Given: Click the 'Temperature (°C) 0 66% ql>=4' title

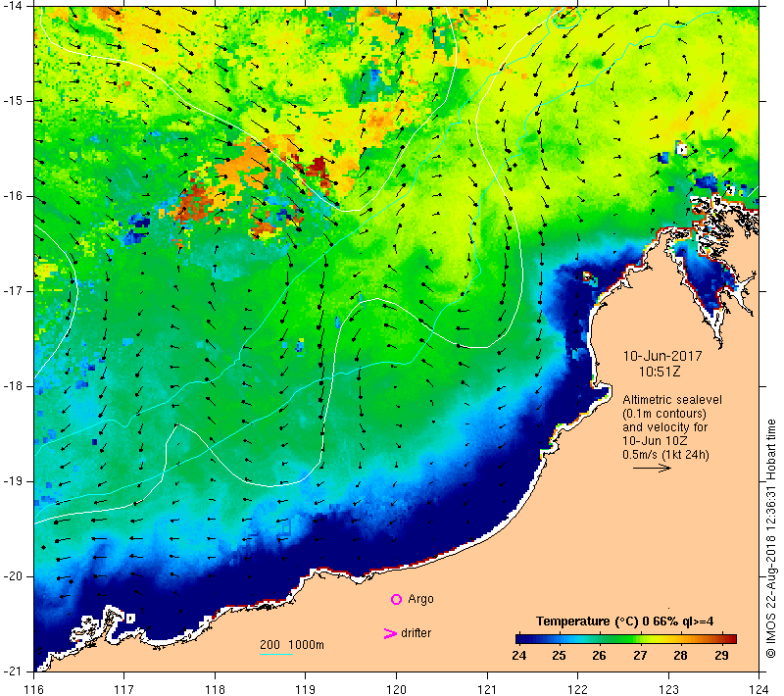Looking at the screenshot, I should point(624,621).
